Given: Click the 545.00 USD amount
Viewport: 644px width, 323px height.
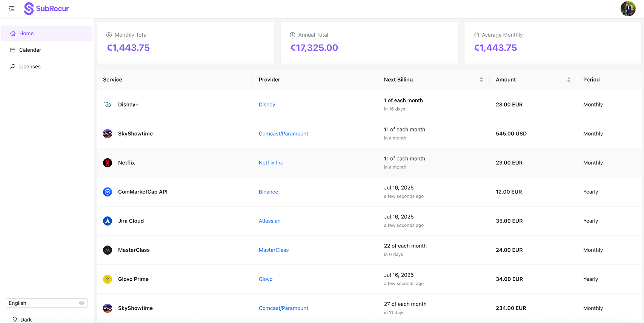Looking at the screenshot, I should (511, 134).
